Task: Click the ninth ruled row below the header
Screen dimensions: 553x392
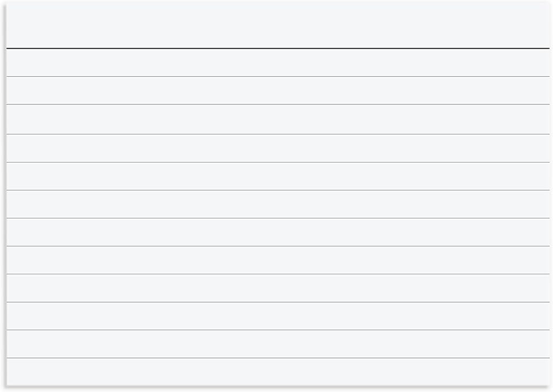Action: click(278, 288)
